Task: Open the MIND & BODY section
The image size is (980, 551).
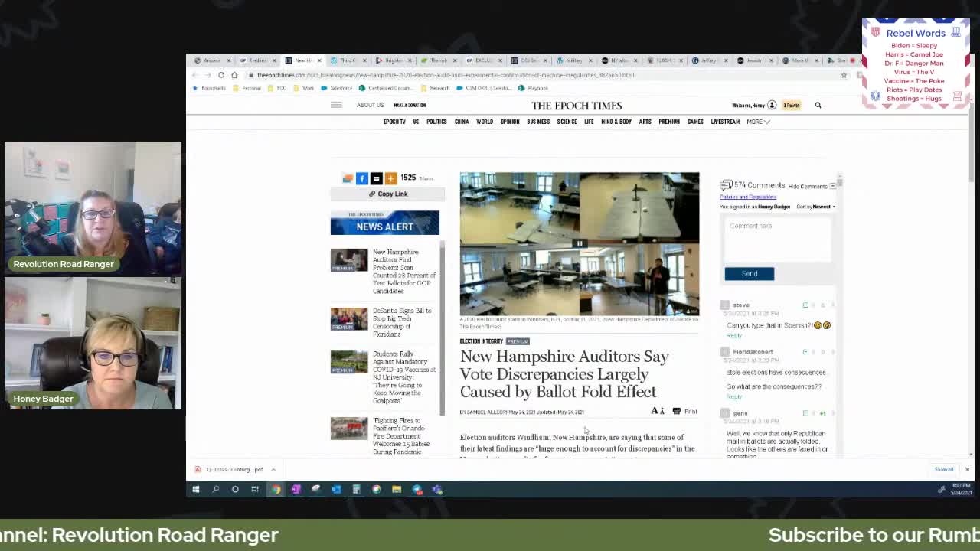Action: pyautogui.click(x=616, y=122)
